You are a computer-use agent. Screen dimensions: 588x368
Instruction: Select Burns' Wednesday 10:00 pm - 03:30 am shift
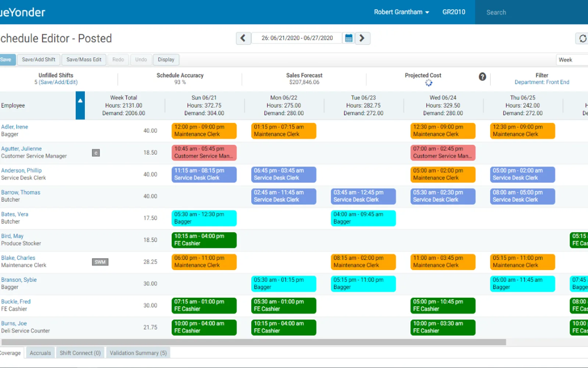[443, 327]
